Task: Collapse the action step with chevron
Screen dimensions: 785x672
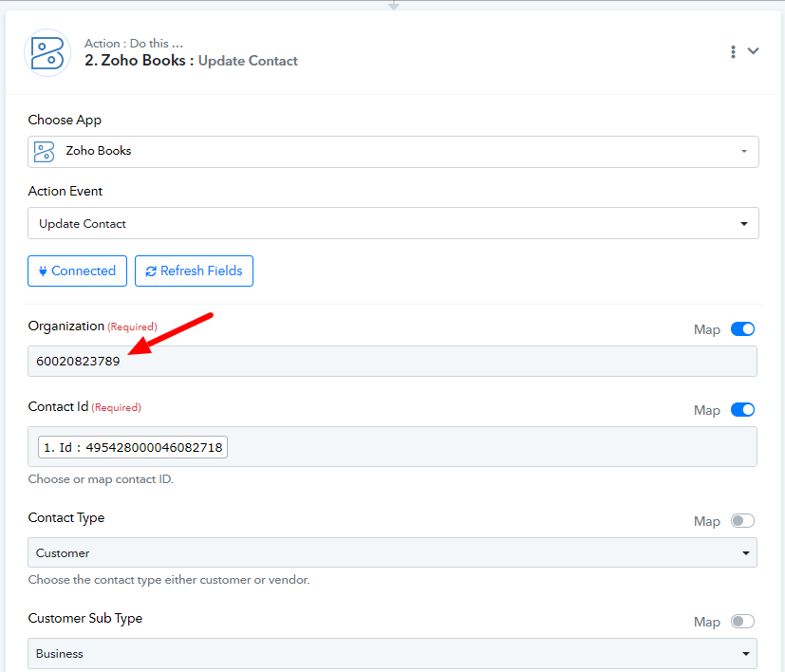Action: coord(753,51)
